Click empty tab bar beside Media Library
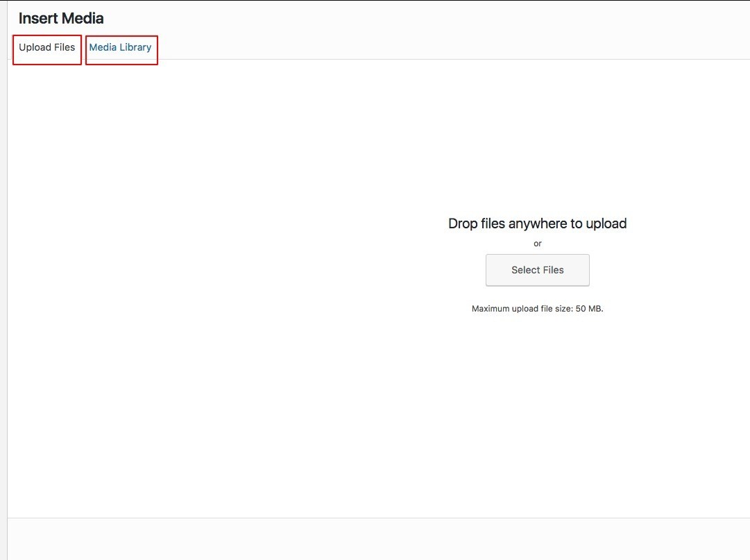 coord(430,47)
